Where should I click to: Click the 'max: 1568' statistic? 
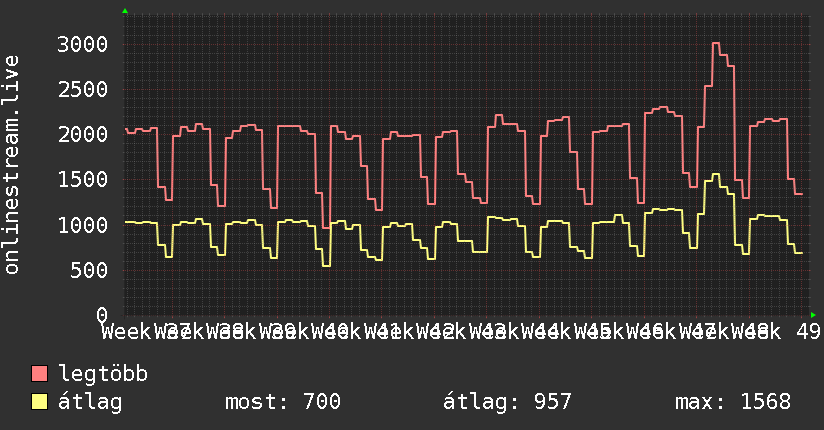[x=733, y=402]
